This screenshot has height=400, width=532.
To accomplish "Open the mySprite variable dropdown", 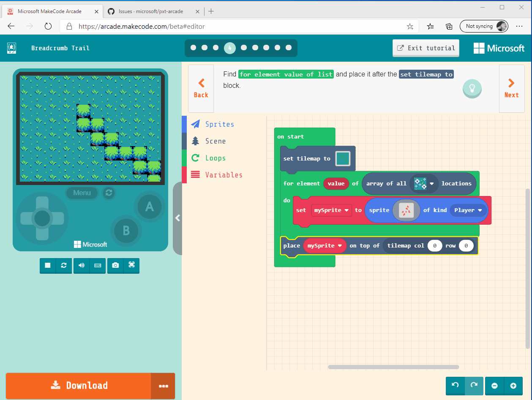I will pos(332,210).
